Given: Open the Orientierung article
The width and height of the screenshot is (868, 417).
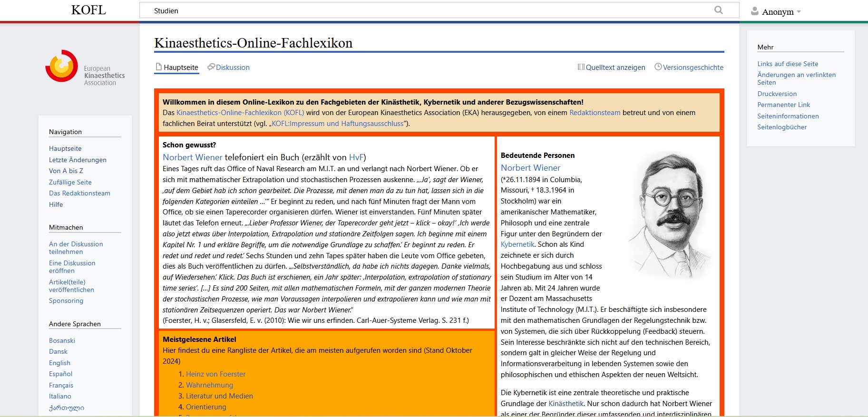Looking at the screenshot, I should coord(206,407).
